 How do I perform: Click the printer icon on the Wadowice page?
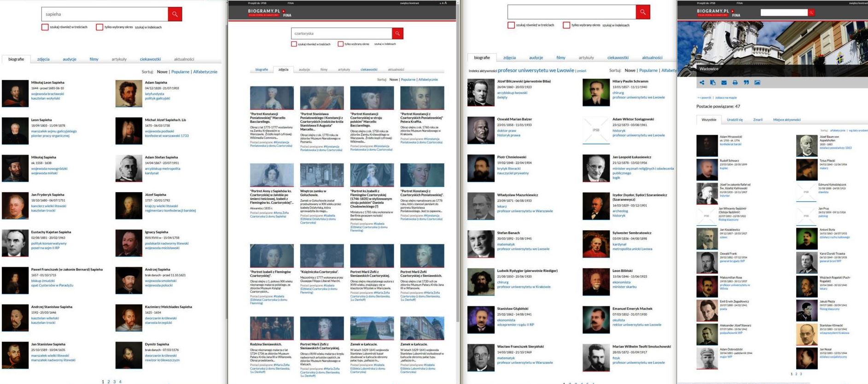(735, 83)
